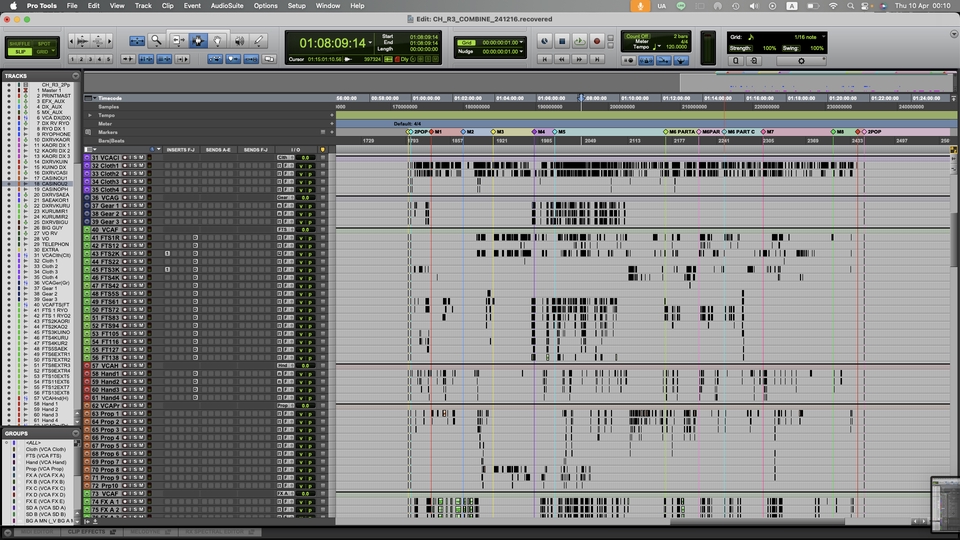Click the Stop transport button
The image size is (960, 540).
pyautogui.click(x=562, y=41)
